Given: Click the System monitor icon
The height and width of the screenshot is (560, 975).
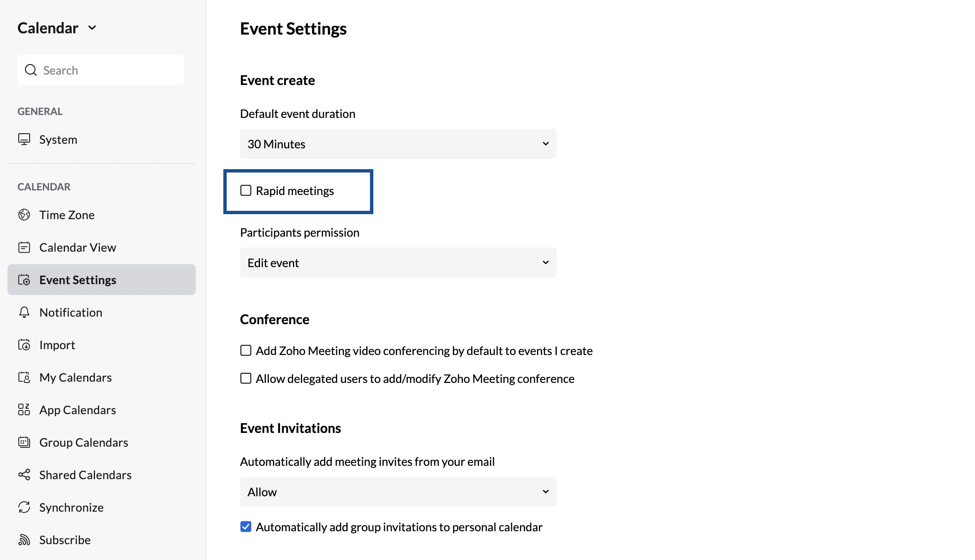Looking at the screenshot, I should [24, 139].
